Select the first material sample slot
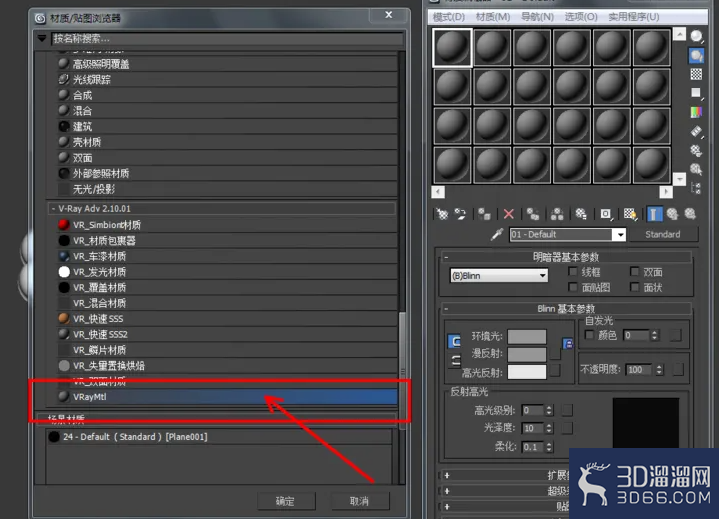 (452, 48)
